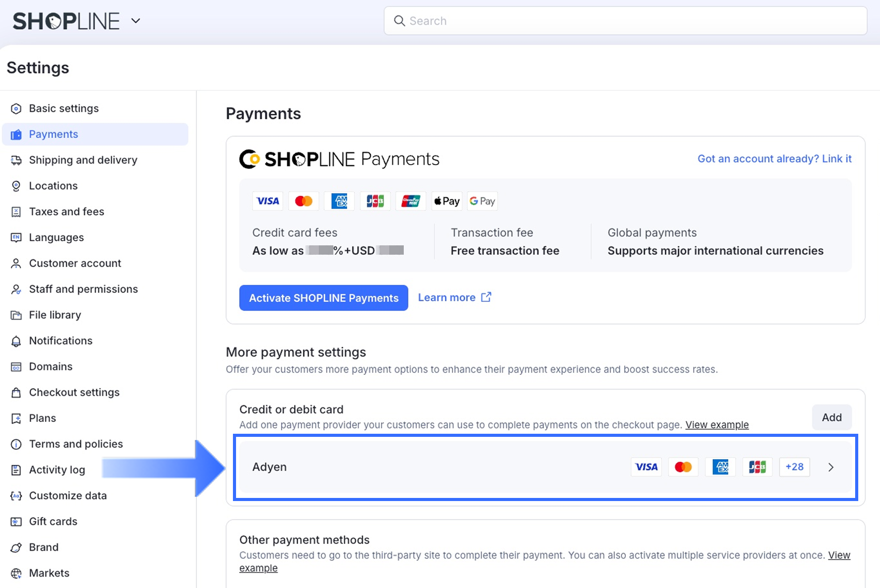The width and height of the screenshot is (880, 588).
Task: Click the Shipping and delivery truck icon
Action: point(16,160)
